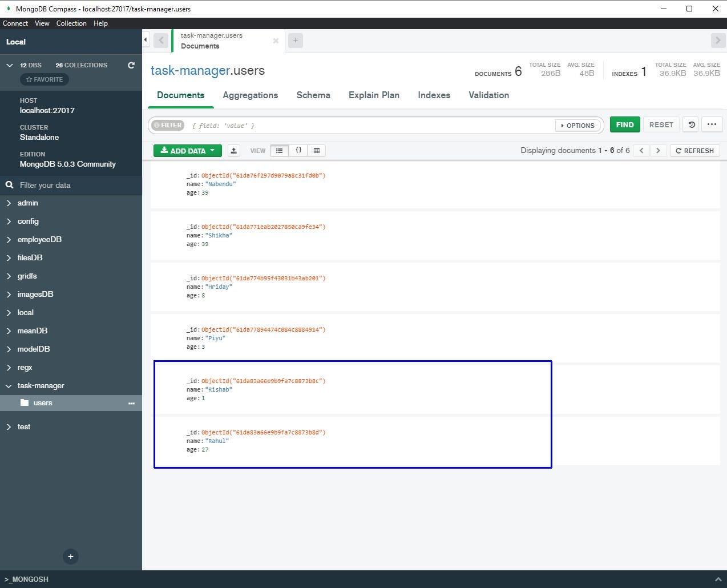Collapse the task-manager database
This screenshot has width=727, height=588.
click(9, 386)
